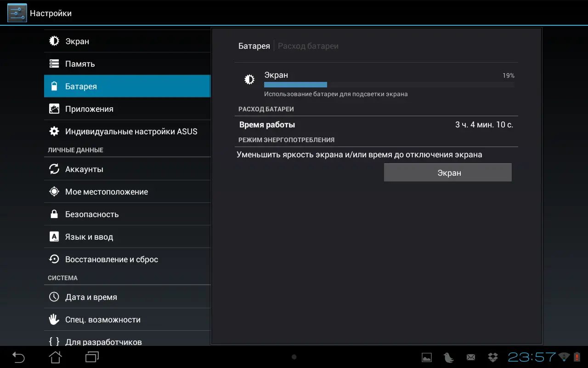Click the РАСХОД БАТАРЕИ section header
The width and height of the screenshot is (588, 368).
click(x=266, y=109)
